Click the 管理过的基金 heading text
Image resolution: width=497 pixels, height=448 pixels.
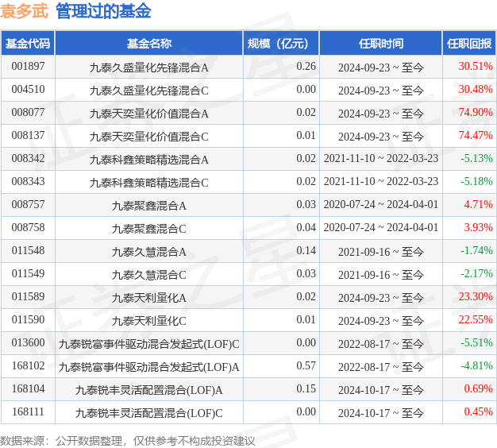[x=103, y=11]
